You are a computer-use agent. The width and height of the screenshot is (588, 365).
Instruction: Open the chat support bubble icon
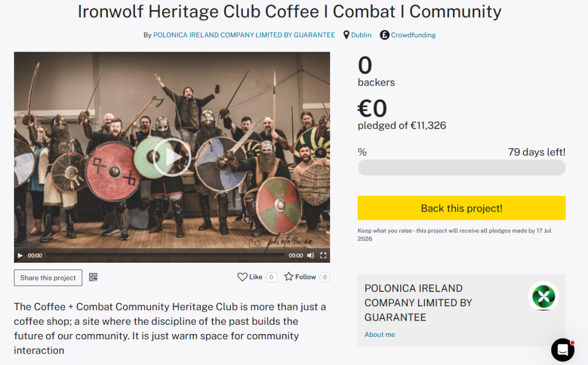click(x=563, y=349)
